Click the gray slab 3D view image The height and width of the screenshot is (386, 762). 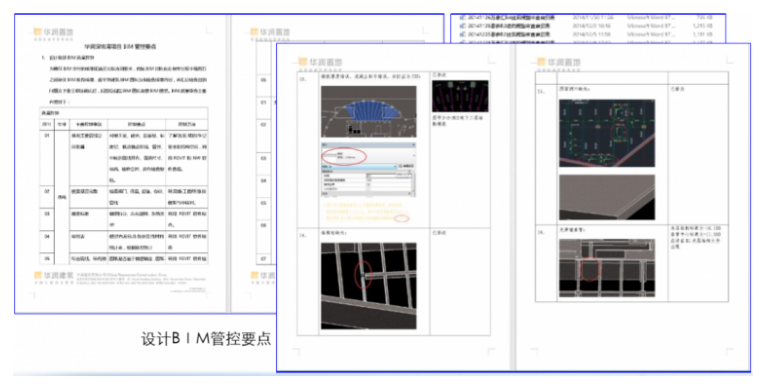(607, 197)
